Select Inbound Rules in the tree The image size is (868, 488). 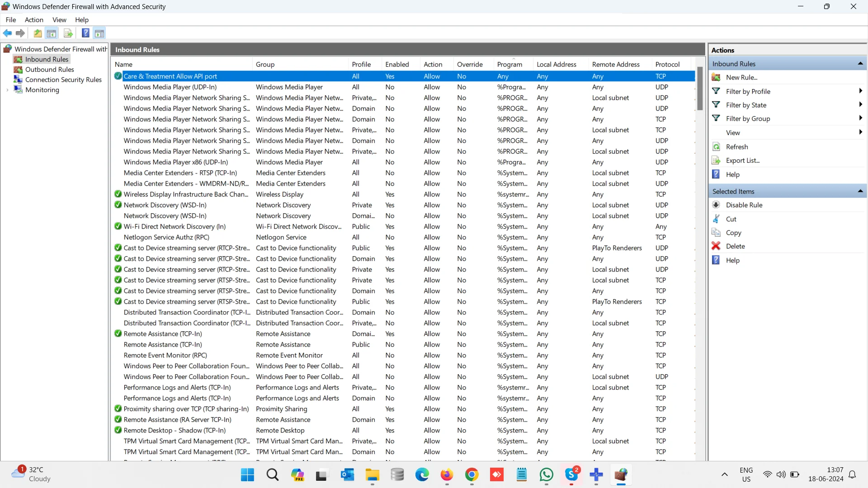pos(47,59)
